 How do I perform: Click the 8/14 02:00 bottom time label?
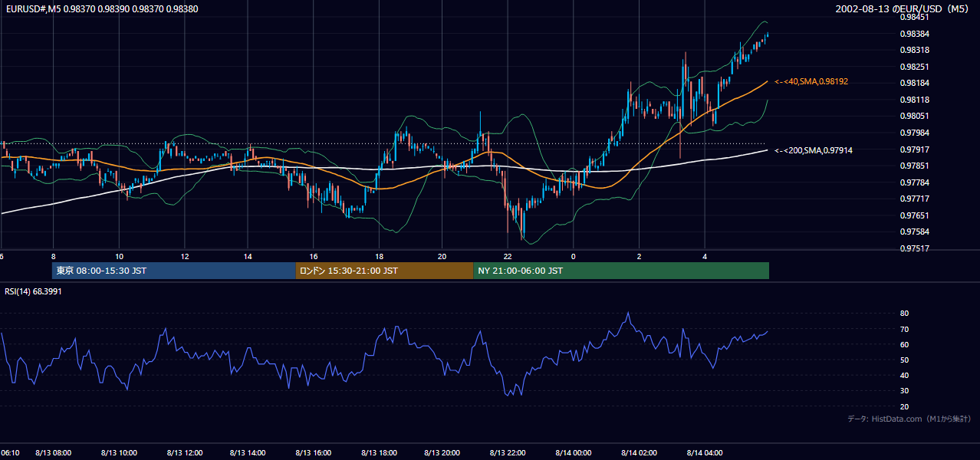[x=640, y=453]
